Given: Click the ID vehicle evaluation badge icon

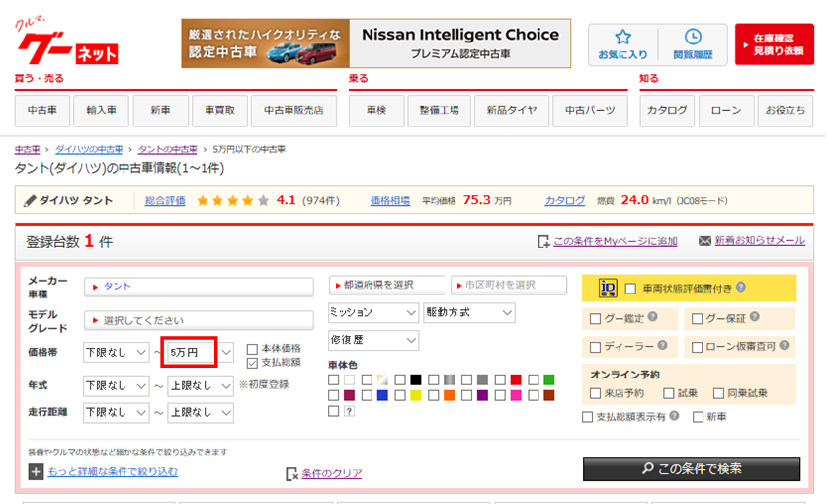Looking at the screenshot, I should (x=608, y=289).
